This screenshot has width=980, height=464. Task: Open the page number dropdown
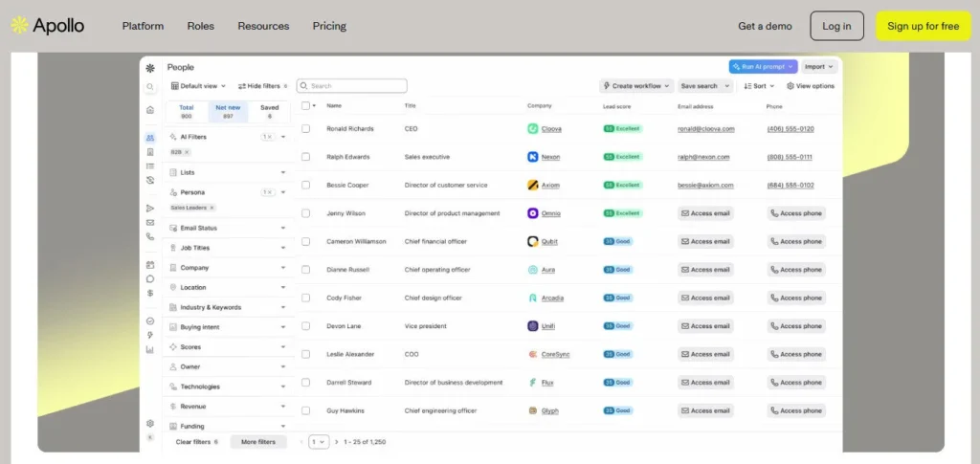(319, 442)
